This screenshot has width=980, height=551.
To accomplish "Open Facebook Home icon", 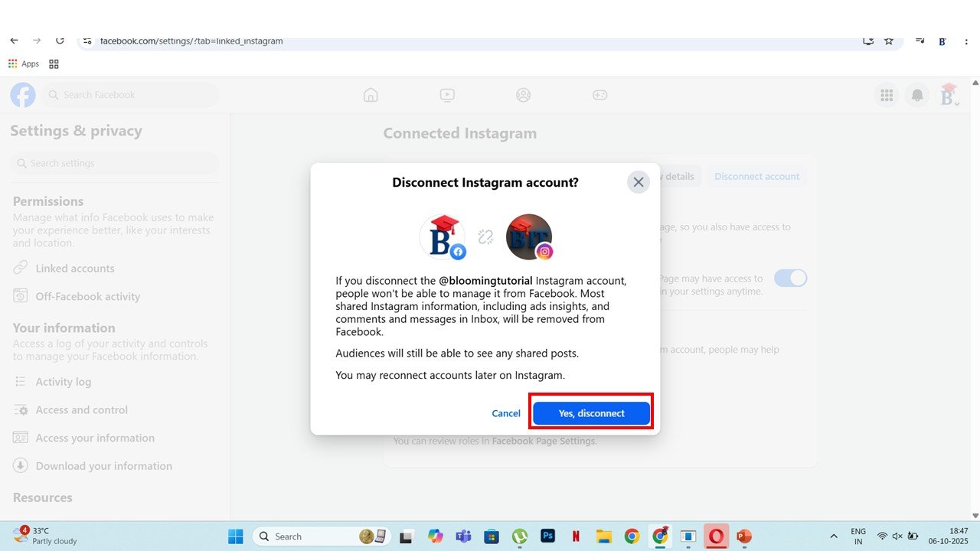I will click(371, 95).
